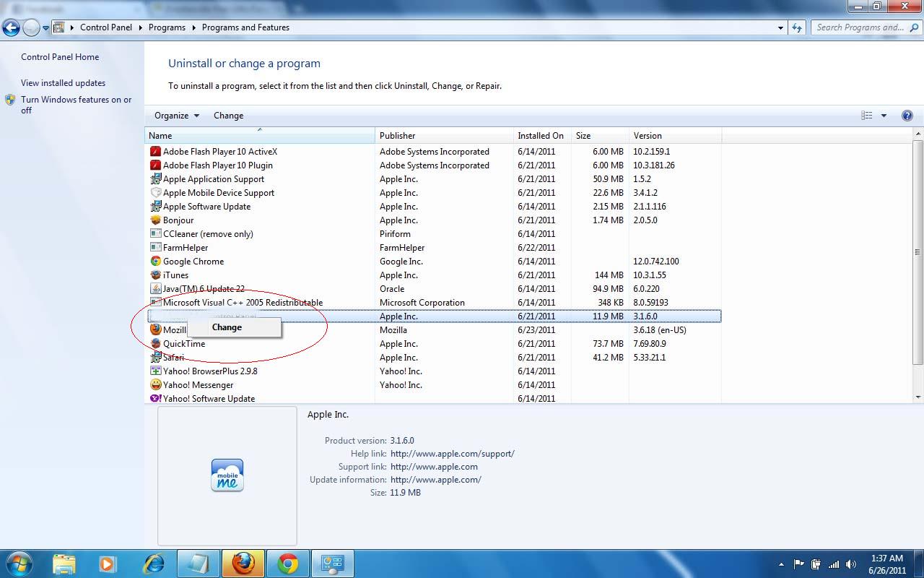
Task: Click the Adobe Flash Player 10 ActiveX icon
Action: (155, 152)
